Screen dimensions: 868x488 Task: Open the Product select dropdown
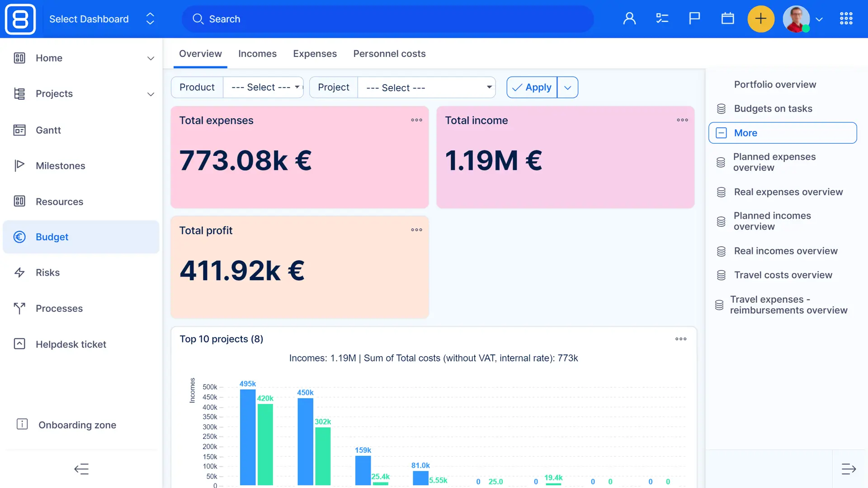[263, 87]
